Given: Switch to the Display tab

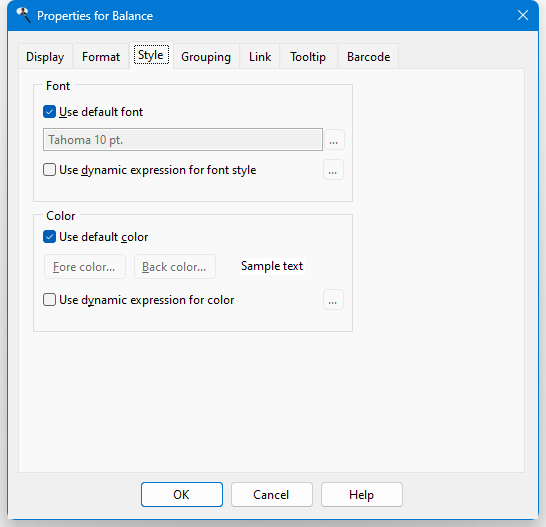Looking at the screenshot, I should coord(45,56).
